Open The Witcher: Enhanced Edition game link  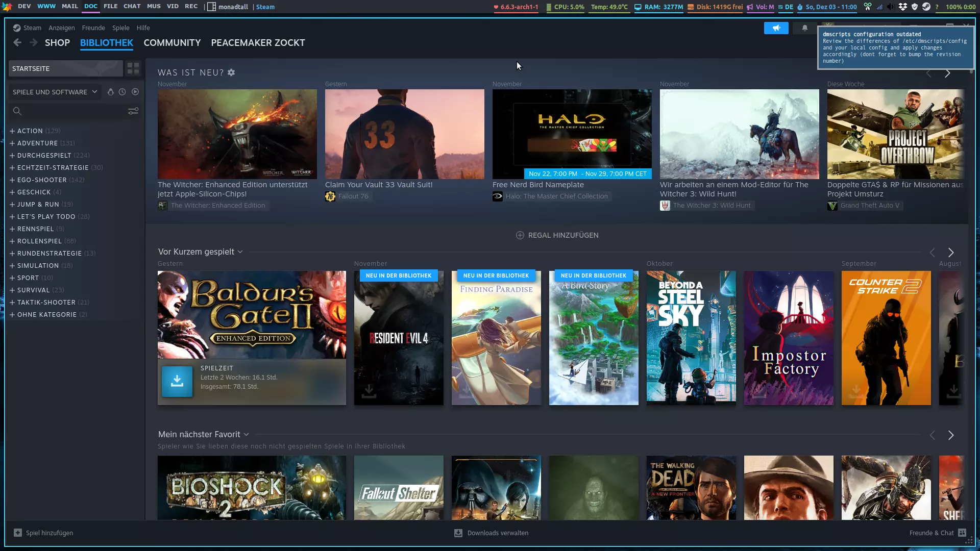coord(218,206)
